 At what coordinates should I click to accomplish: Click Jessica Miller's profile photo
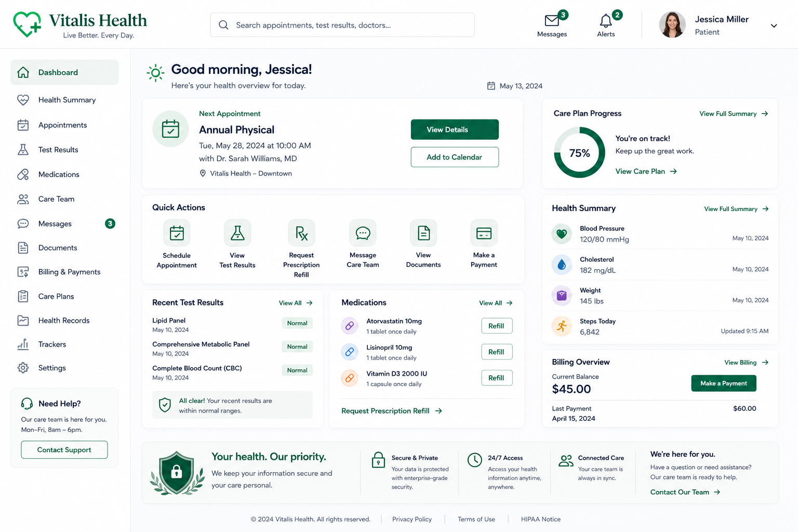pos(672,24)
